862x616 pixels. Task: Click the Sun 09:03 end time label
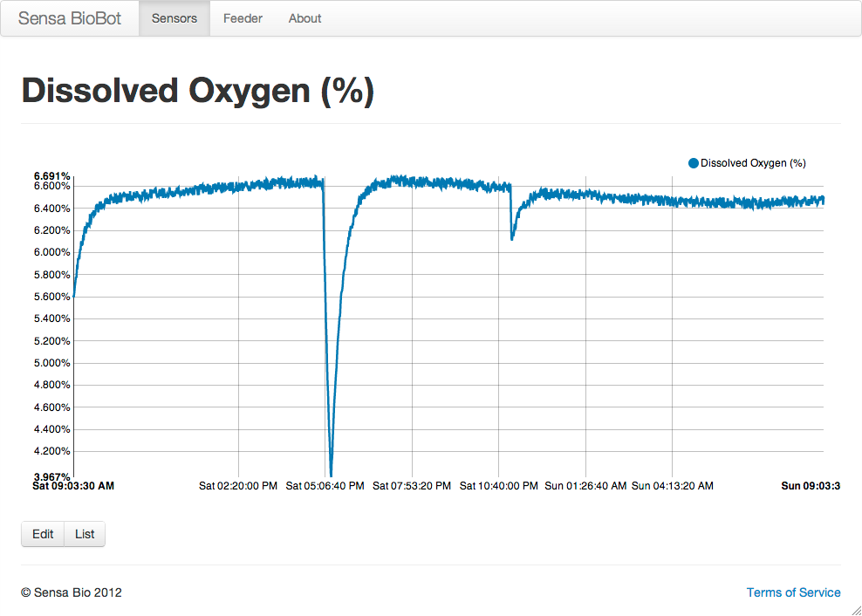[x=811, y=486]
